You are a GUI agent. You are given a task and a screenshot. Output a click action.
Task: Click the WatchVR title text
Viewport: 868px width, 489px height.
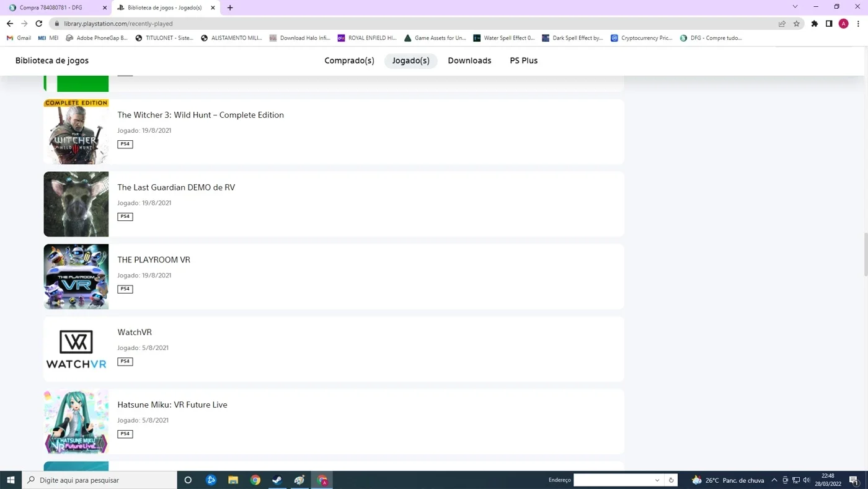pyautogui.click(x=135, y=332)
